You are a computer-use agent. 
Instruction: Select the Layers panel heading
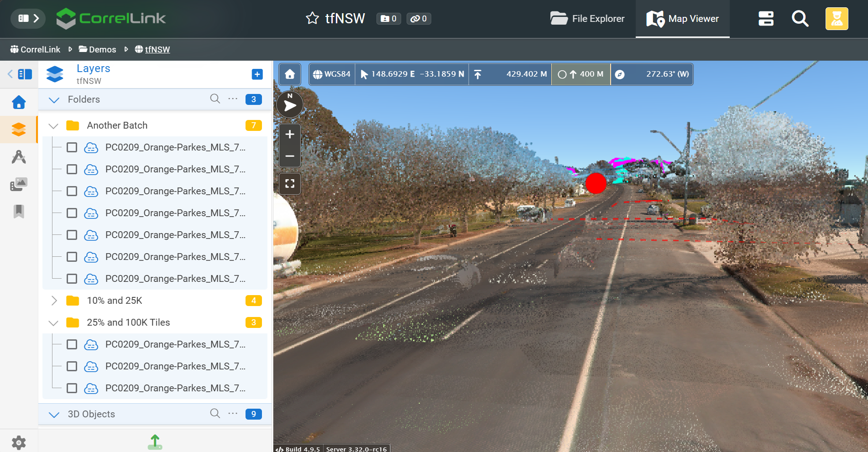[x=94, y=68]
